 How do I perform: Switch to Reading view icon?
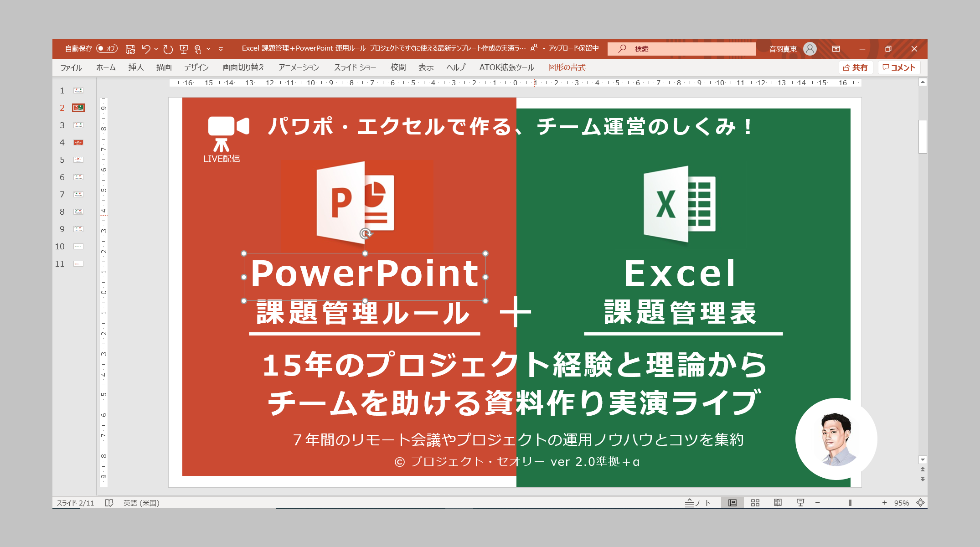click(778, 503)
